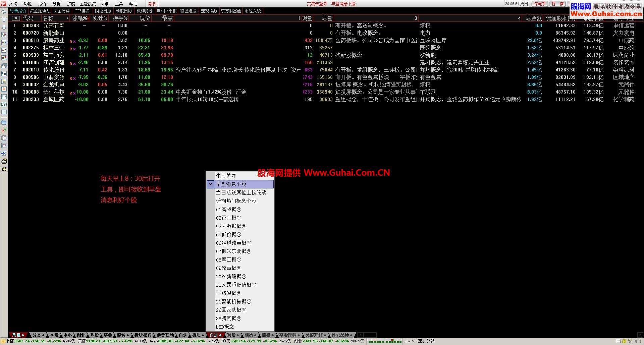The image size is (644, 345).
Task: Switch to the 资金驱动力 tab
Action: coord(40,11)
